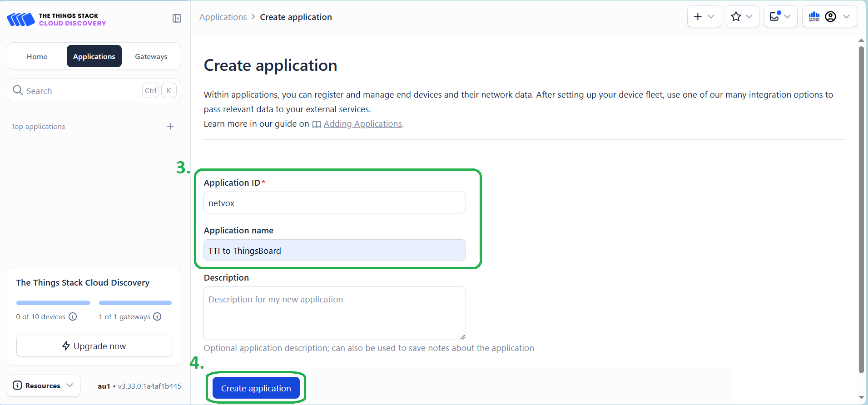Click The Things Industries cluster icon

click(x=814, y=17)
